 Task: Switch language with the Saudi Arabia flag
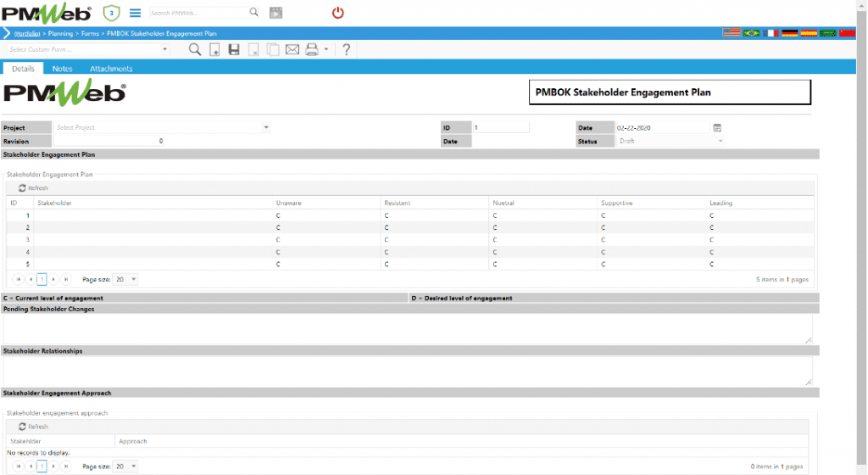pos(827,33)
